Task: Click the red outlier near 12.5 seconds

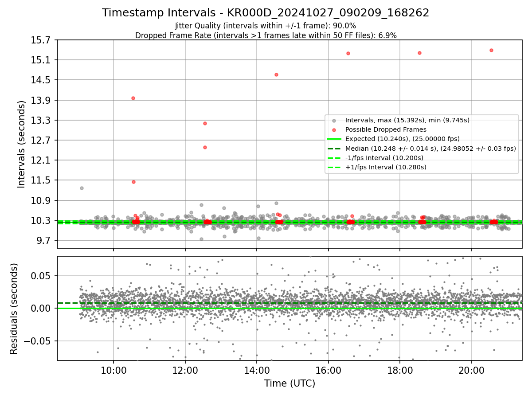Action: point(205,147)
